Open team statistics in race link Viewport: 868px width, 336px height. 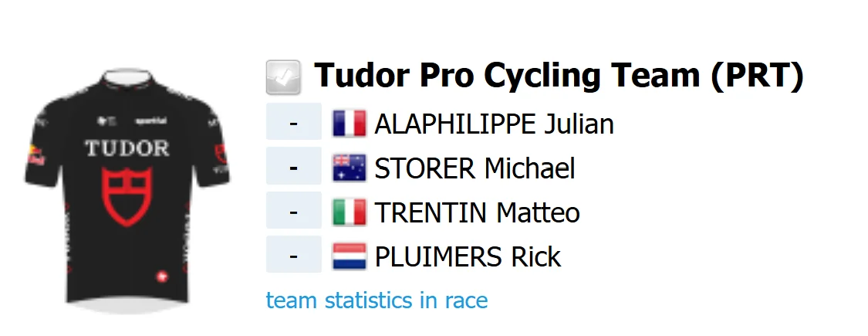(x=377, y=300)
